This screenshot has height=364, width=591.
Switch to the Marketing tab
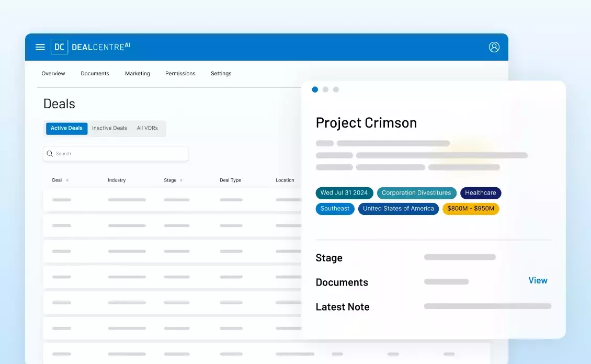click(x=138, y=73)
